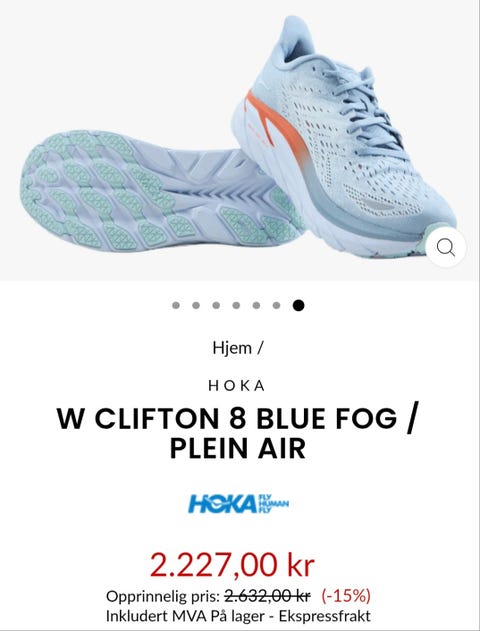The height and width of the screenshot is (631, 480).
Task: Click the product title W Clifton 8
Action: pos(237,433)
